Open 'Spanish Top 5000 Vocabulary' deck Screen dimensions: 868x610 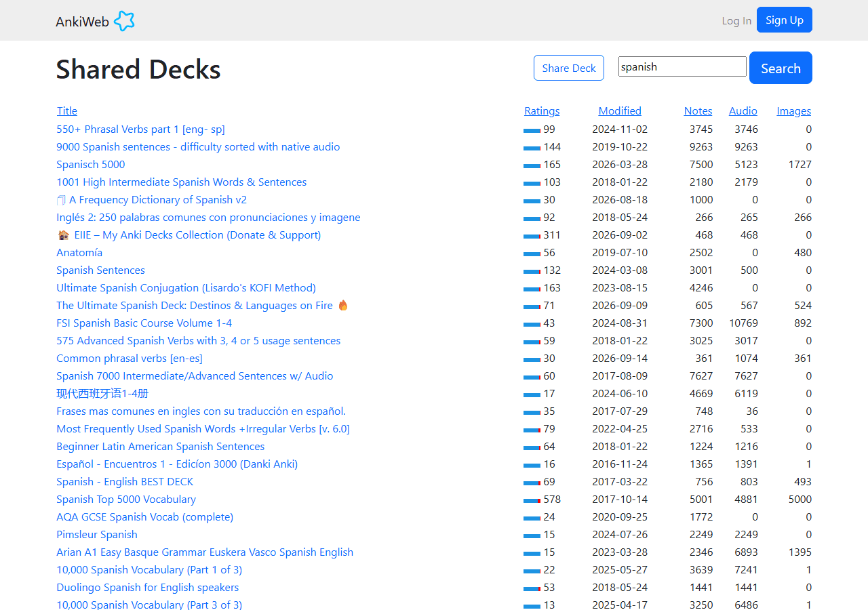tap(126, 499)
